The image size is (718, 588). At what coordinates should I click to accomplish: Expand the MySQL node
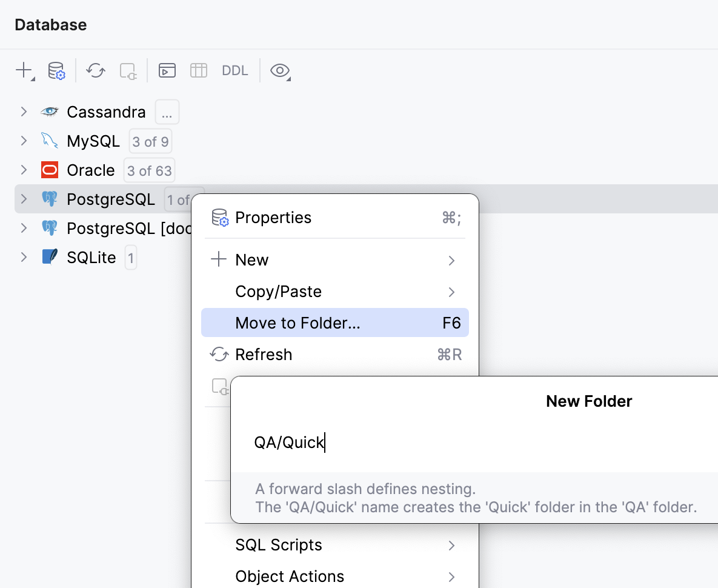[24, 141]
